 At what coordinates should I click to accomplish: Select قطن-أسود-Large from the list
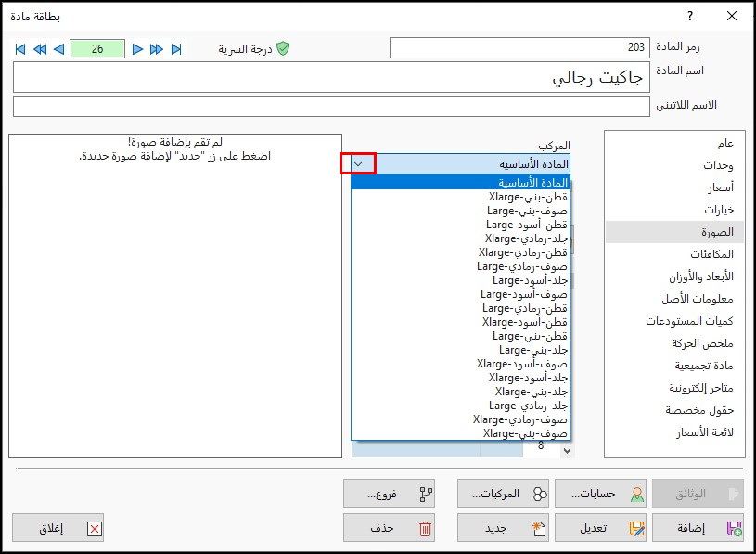[460, 225]
